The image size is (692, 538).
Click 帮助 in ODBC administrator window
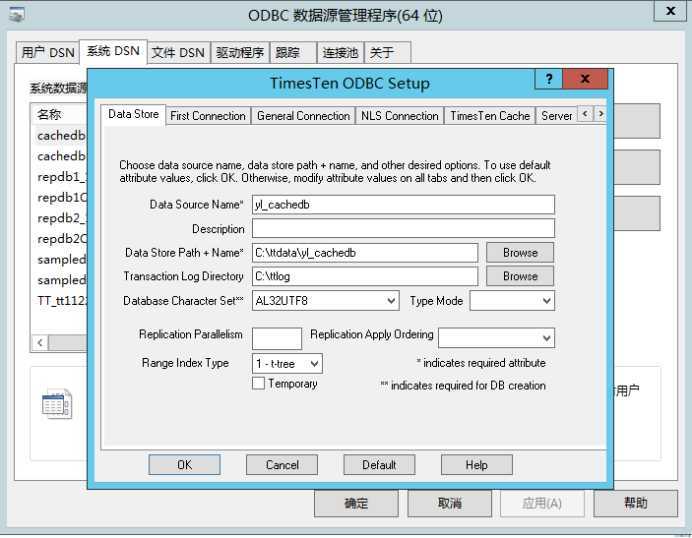636,503
